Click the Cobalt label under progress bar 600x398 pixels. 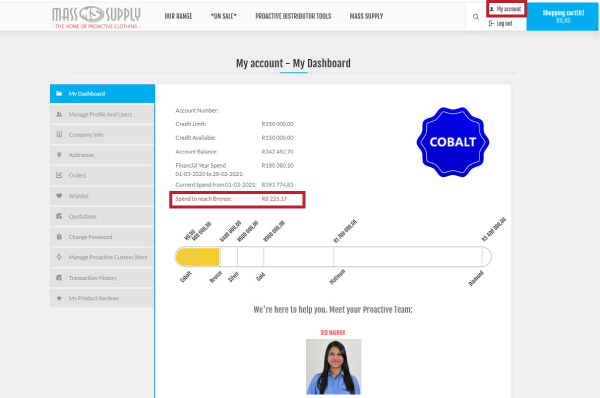[186, 277]
